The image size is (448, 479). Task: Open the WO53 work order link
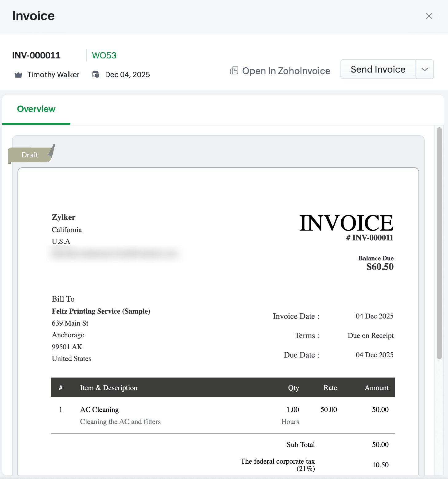pos(104,55)
